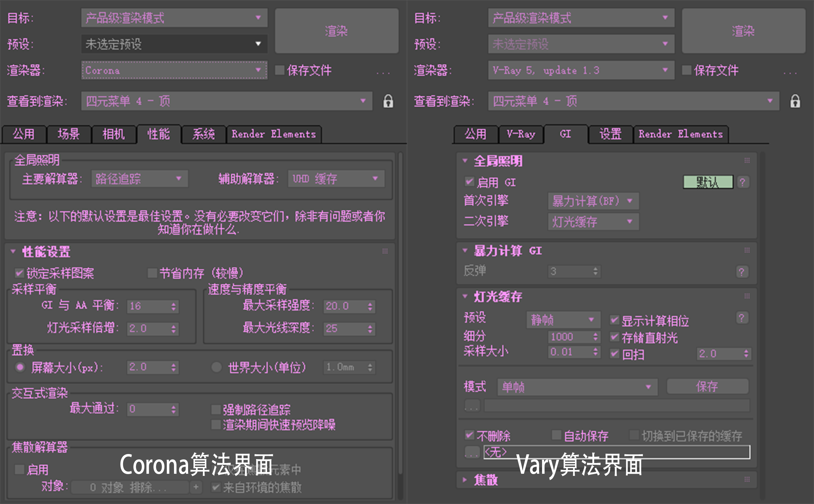
Task: Toggle 不删除 checkbox
Action: pos(470,435)
